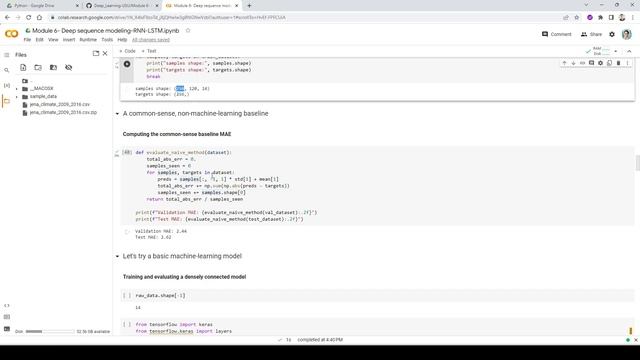
Task: Open the Runtime menu
Action: pos(88,40)
